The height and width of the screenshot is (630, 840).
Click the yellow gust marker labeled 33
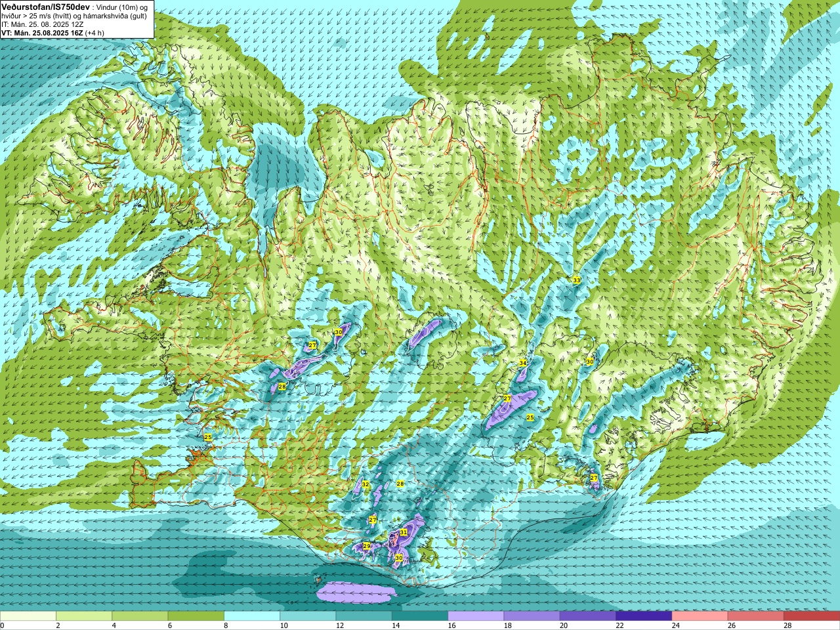(x=576, y=280)
